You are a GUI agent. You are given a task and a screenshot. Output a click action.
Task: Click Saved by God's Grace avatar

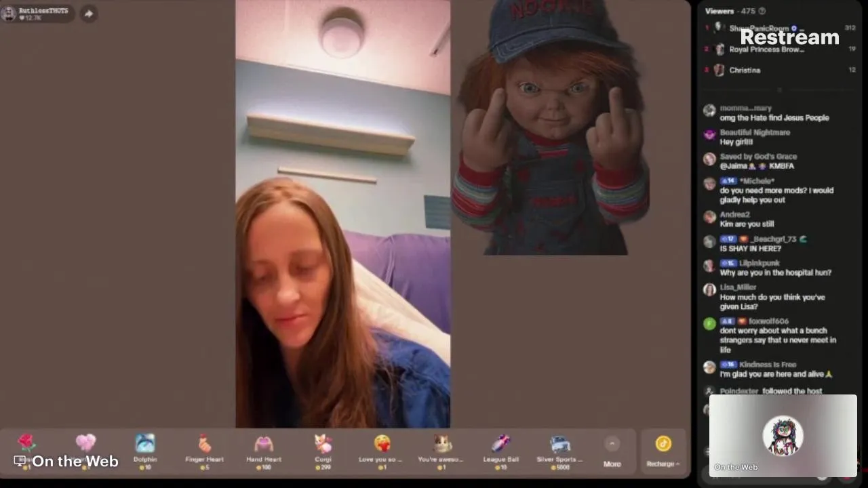tap(709, 159)
